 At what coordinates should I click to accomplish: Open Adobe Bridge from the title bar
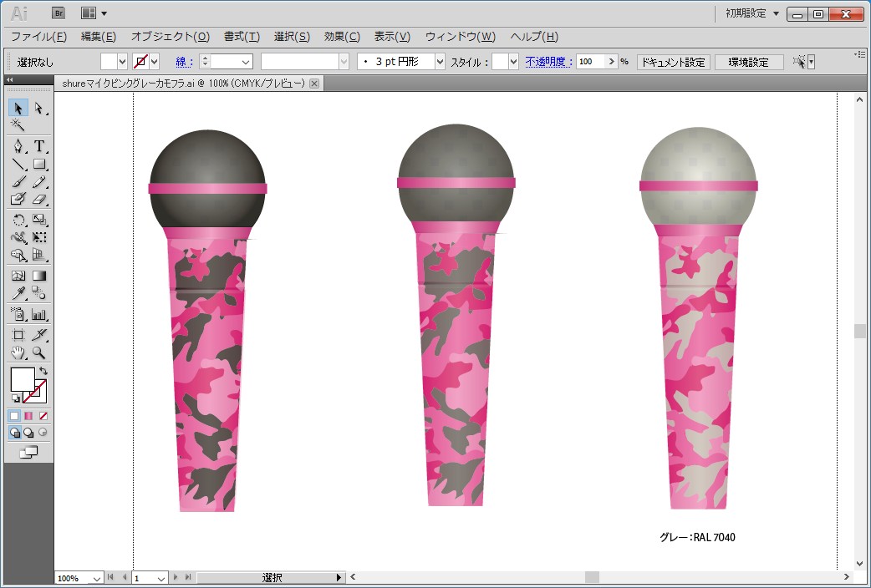(59, 13)
